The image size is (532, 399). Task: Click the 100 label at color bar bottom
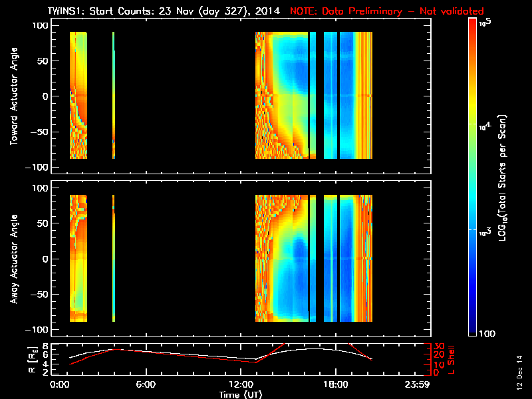coord(487,334)
